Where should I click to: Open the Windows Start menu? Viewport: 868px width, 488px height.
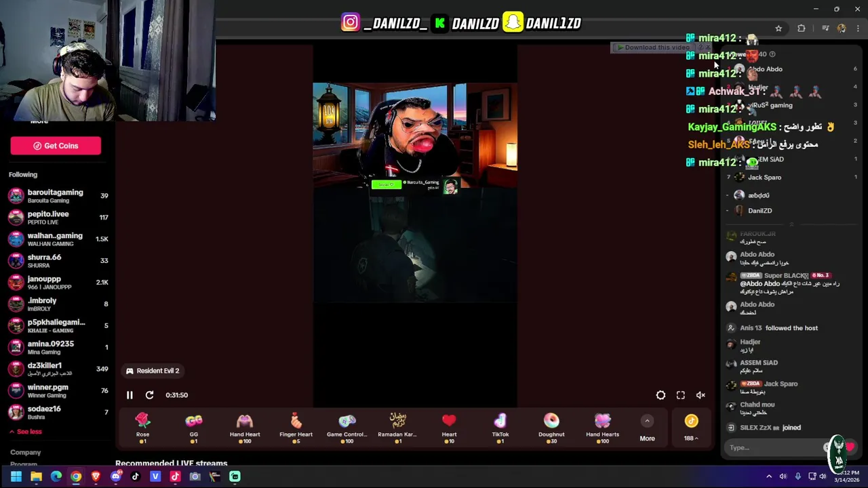click(x=16, y=476)
